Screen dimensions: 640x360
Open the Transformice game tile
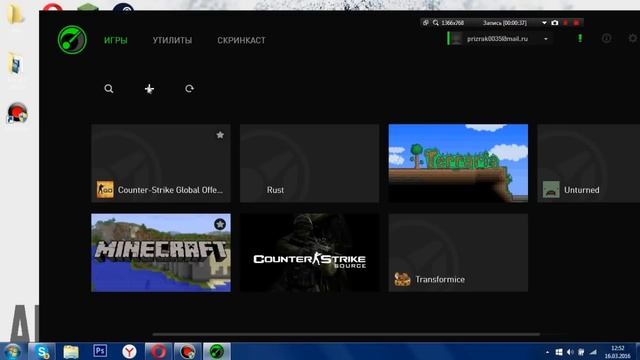point(458,253)
